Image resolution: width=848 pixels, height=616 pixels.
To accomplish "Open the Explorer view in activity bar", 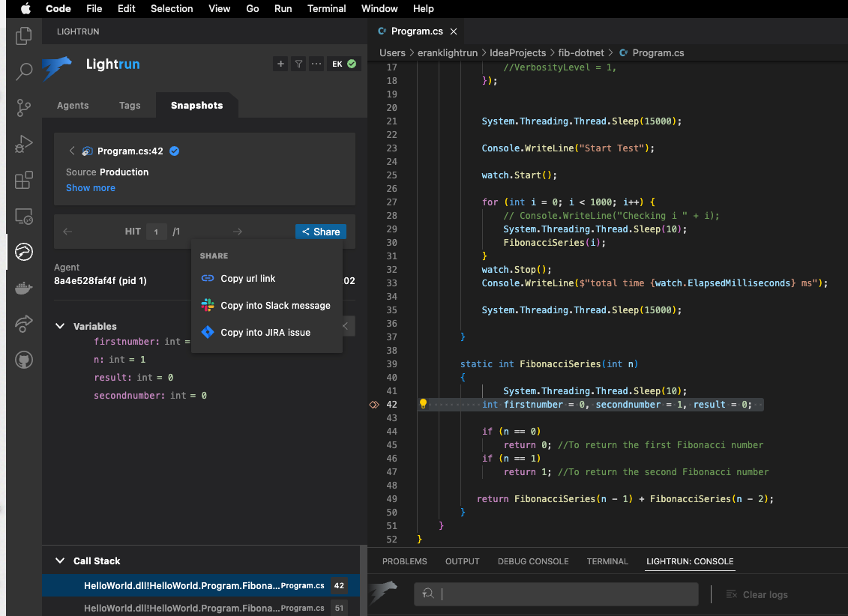I will coord(24,35).
